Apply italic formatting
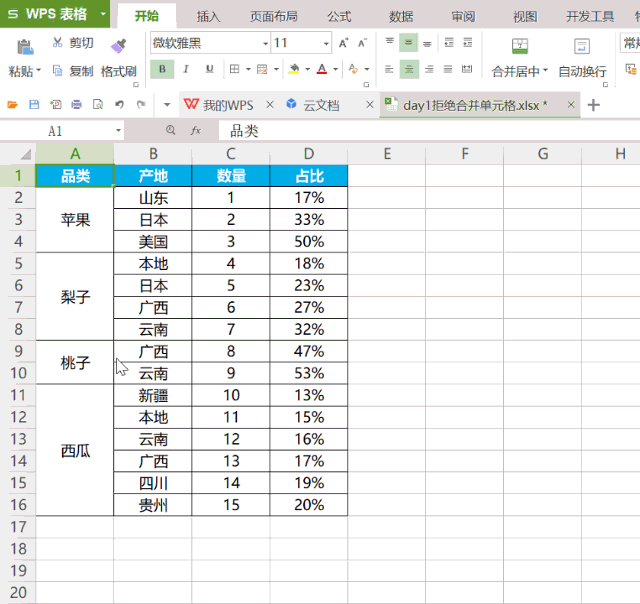The height and width of the screenshot is (604, 640). (186, 69)
